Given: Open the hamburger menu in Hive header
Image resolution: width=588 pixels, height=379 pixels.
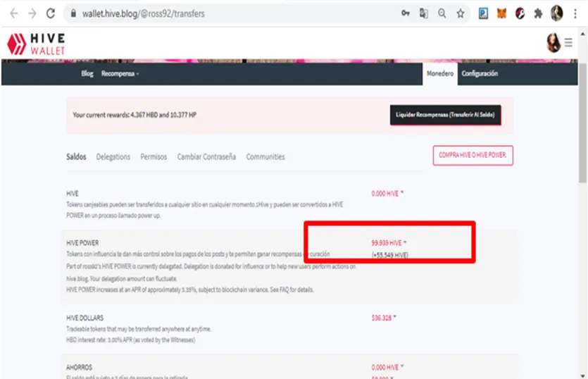Looking at the screenshot, I should tap(568, 42).
